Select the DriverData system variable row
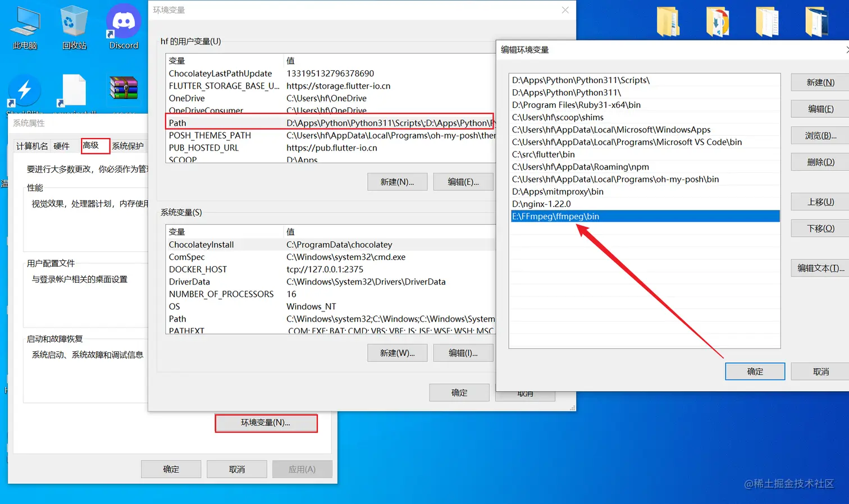The height and width of the screenshot is (504, 849). pos(330,282)
